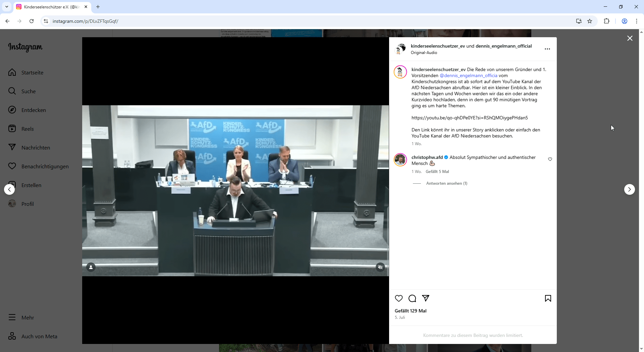Image resolution: width=644 pixels, height=352 pixels.
Task: Open post options three-dot menu
Action: coord(547,49)
